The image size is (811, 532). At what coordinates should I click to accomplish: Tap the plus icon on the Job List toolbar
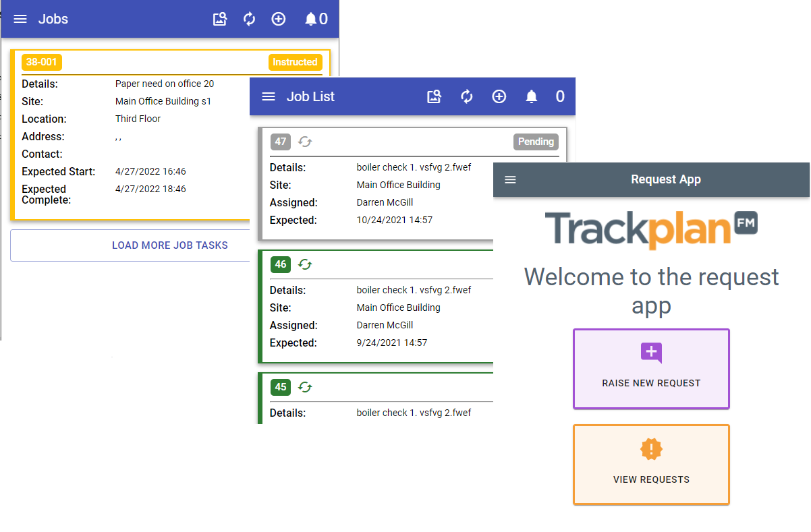pos(499,96)
